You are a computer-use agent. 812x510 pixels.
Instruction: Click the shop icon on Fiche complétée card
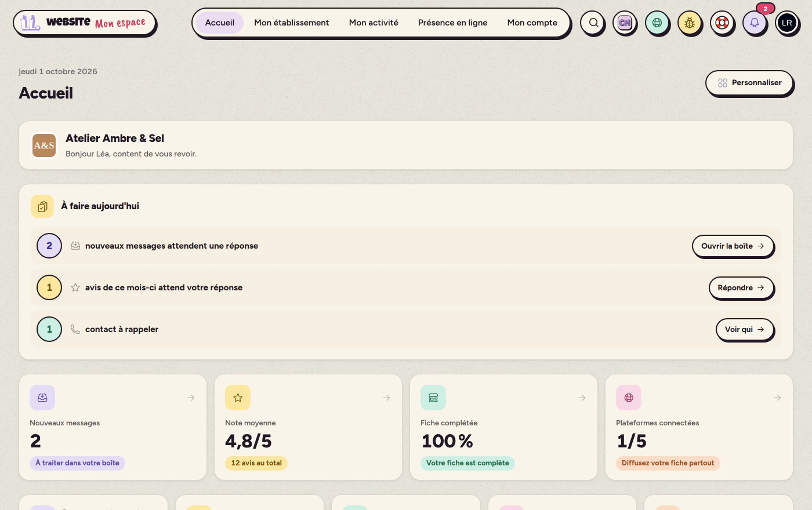(433, 398)
